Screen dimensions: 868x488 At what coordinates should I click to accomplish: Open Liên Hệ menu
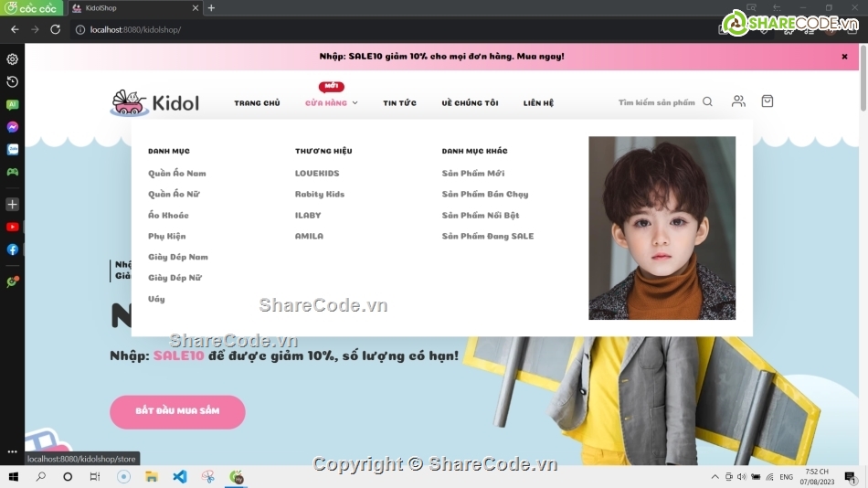tap(539, 103)
